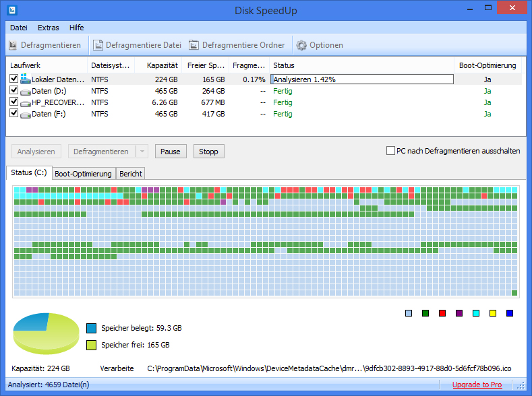Enable PC nach Defragmentieren ausschalten checkbox

[390, 151]
